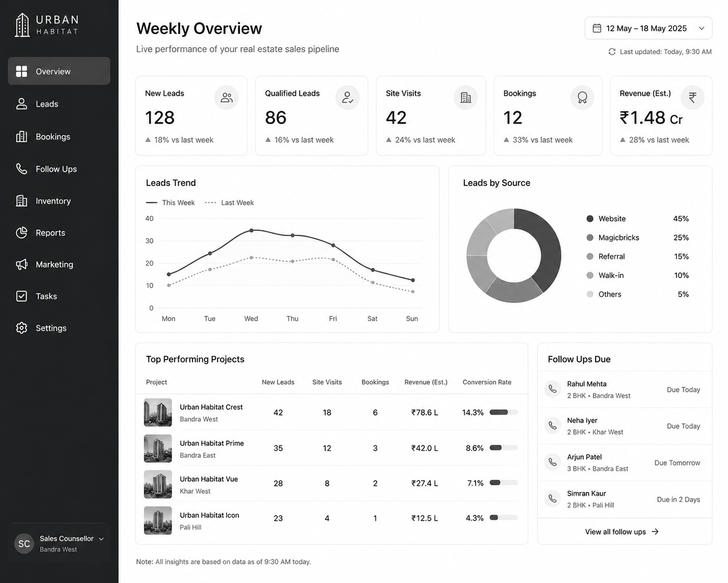Click the phone icon beside Simran Kaur
728x583 pixels.
coord(552,498)
